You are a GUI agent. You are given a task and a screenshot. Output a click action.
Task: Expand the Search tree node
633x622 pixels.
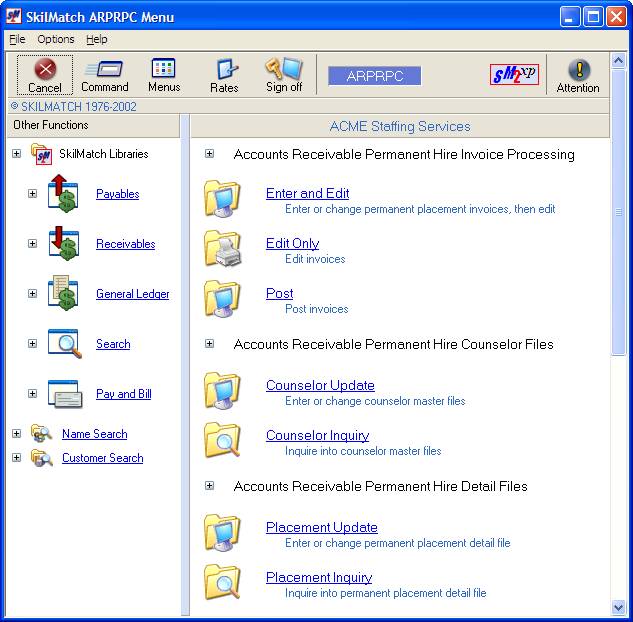32,343
